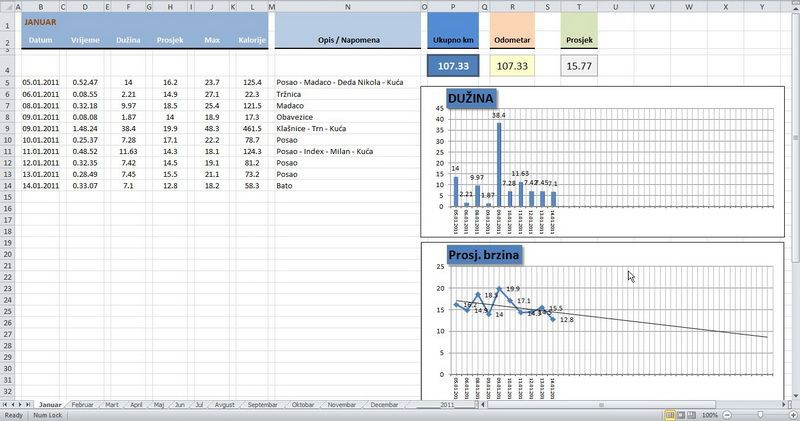
Task: Select the row 9 header
Action: click(x=7, y=129)
